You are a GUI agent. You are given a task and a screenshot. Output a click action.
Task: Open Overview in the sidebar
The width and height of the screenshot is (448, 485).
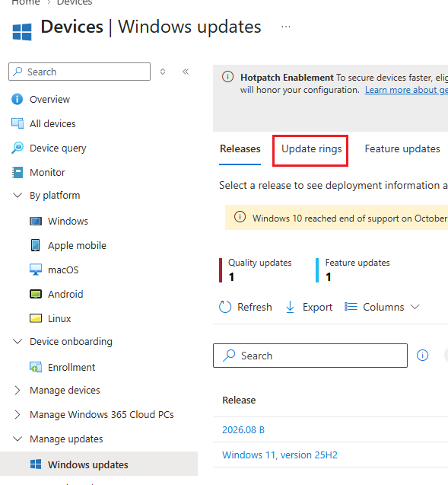tap(49, 99)
